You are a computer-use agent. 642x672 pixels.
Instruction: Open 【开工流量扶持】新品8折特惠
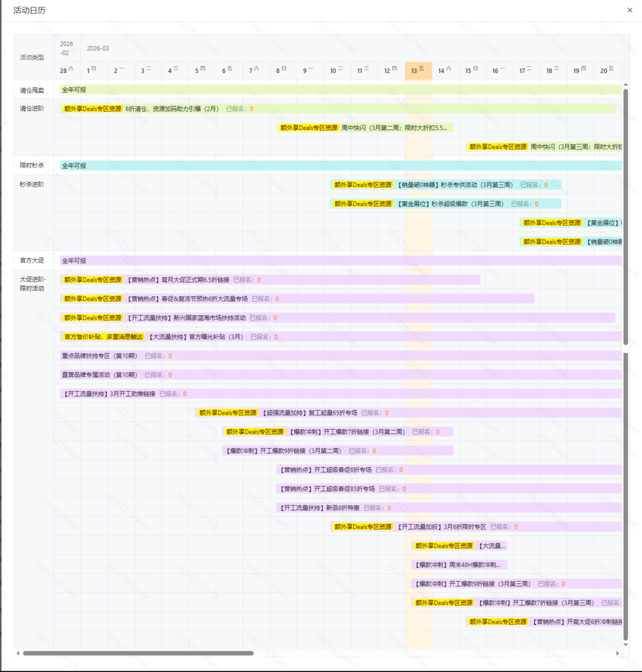pyautogui.click(x=449, y=508)
